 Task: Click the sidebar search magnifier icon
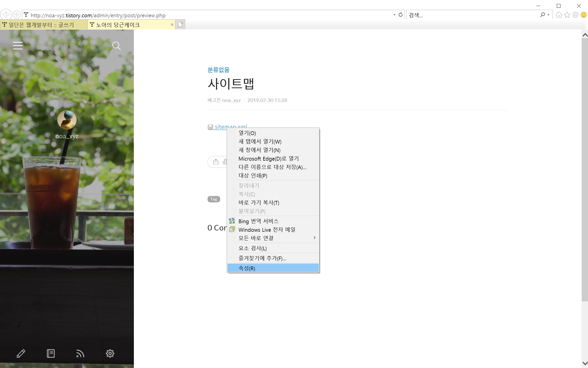coord(116,46)
